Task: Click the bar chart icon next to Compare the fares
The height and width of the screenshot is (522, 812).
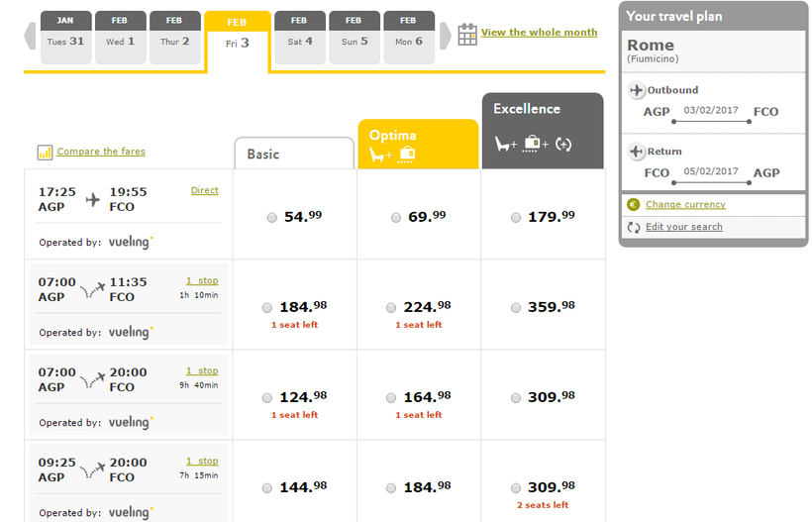Action: pyautogui.click(x=45, y=153)
